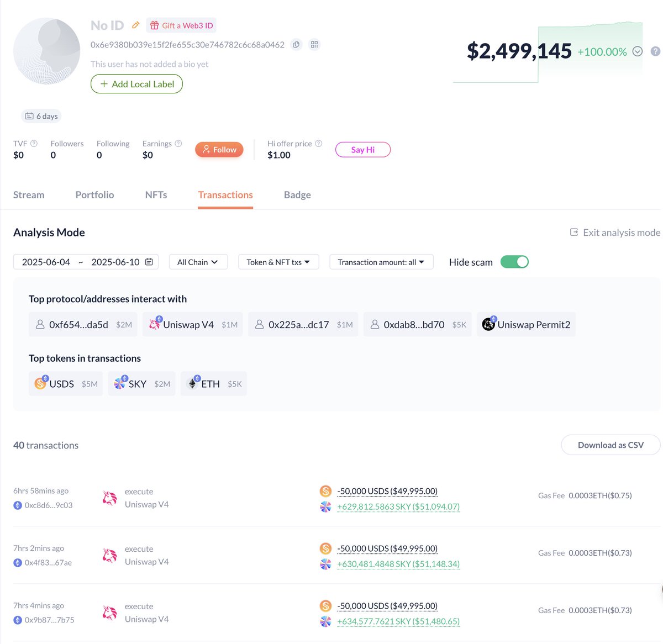This screenshot has height=644, width=663.
Task: Click the end date 2025-06-10 field
Action: [x=115, y=262]
